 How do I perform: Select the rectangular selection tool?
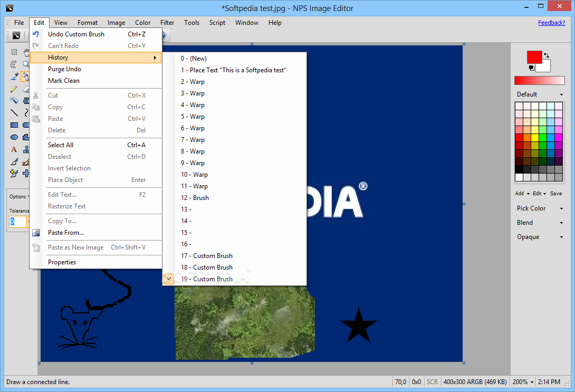point(14,52)
